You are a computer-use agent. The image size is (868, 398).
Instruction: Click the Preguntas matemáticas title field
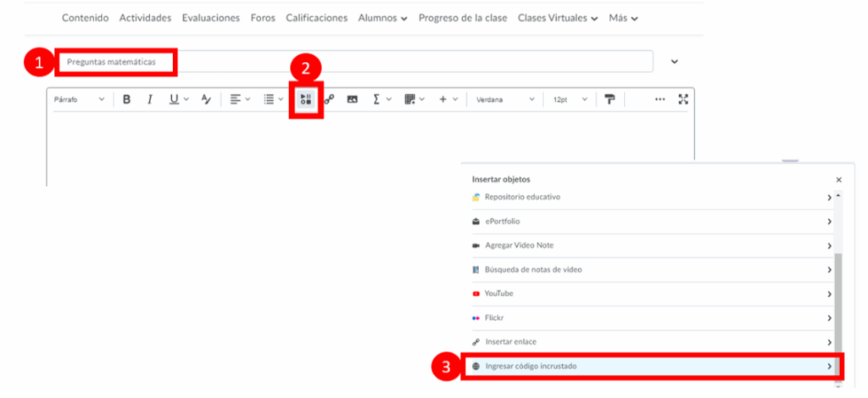356,62
